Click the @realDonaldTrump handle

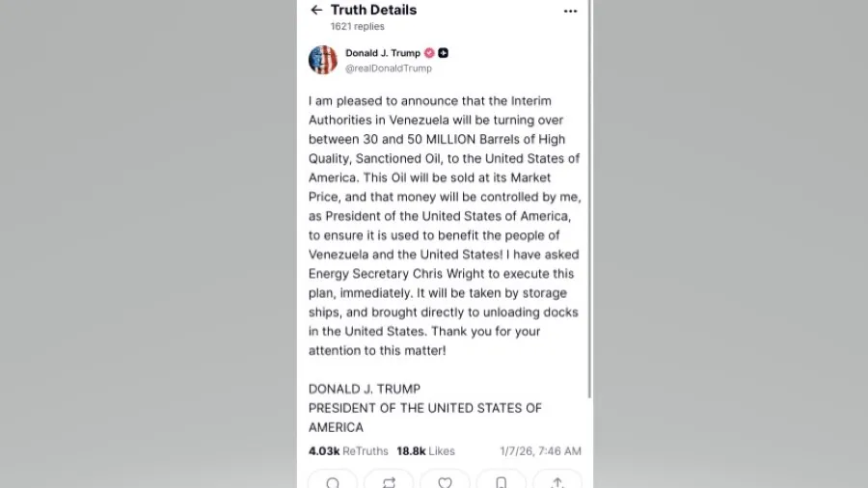point(389,68)
